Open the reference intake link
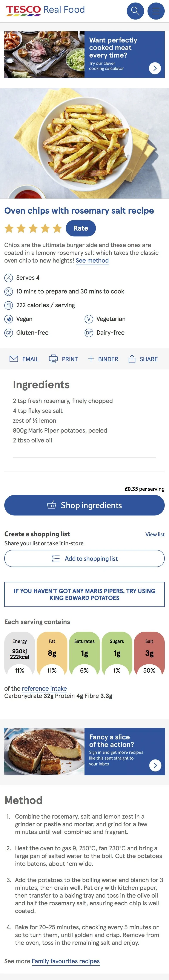Screen dimensions: 169x980 (x=44, y=688)
